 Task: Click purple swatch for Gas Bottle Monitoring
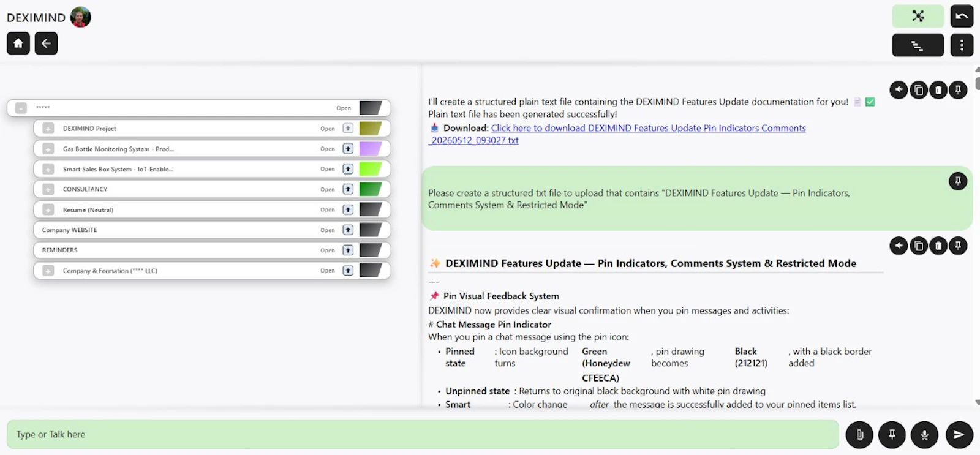371,149
